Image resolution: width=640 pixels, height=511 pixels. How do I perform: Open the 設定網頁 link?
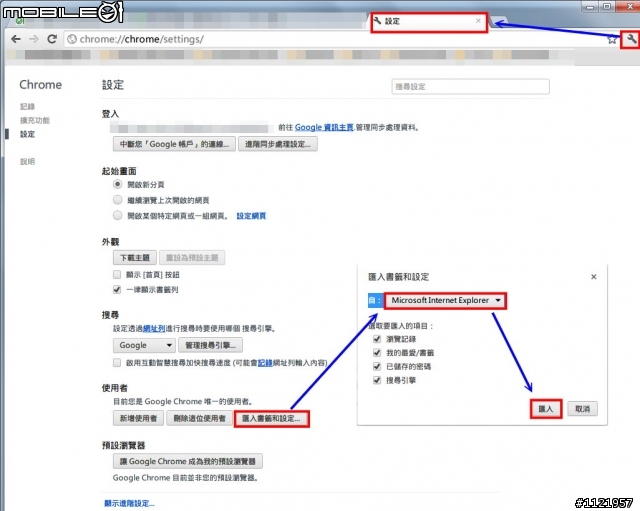point(251,216)
